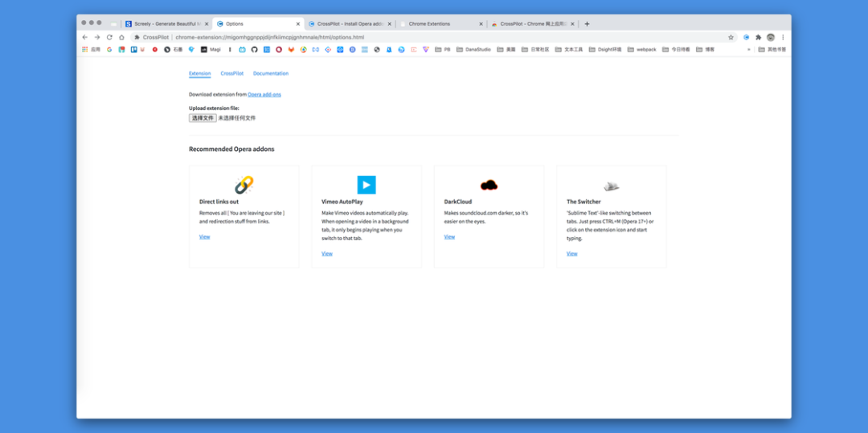Open the Trello bookmark icon
868x433 pixels.
(x=133, y=49)
